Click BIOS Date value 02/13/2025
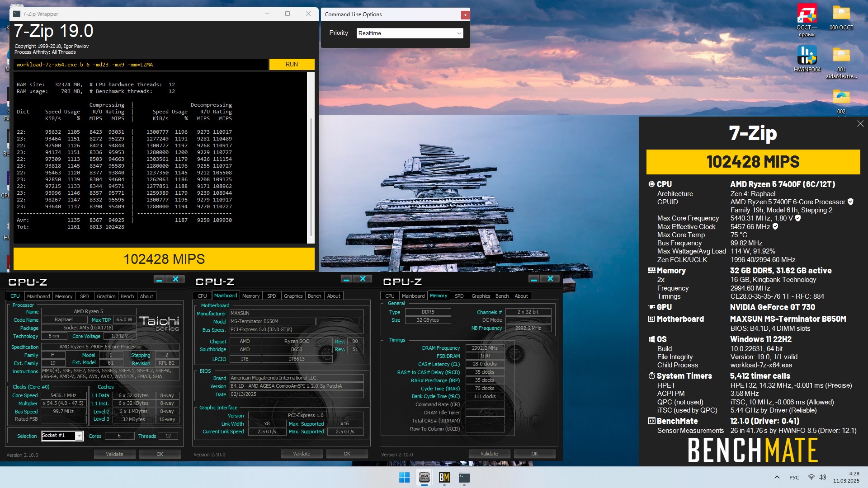The width and height of the screenshot is (868, 488). [x=296, y=394]
